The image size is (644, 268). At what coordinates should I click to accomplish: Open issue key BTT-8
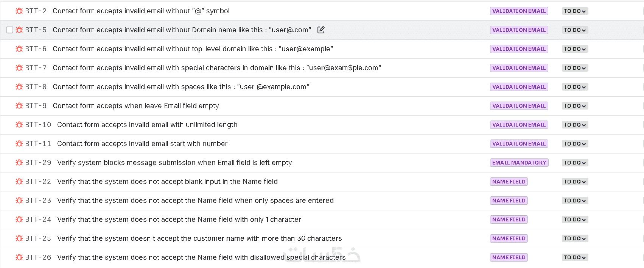tap(36, 87)
